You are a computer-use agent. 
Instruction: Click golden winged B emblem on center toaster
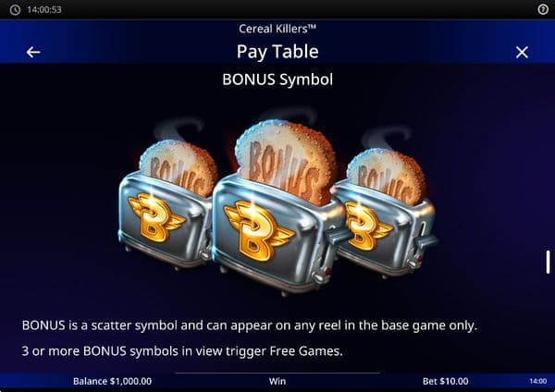(258, 230)
